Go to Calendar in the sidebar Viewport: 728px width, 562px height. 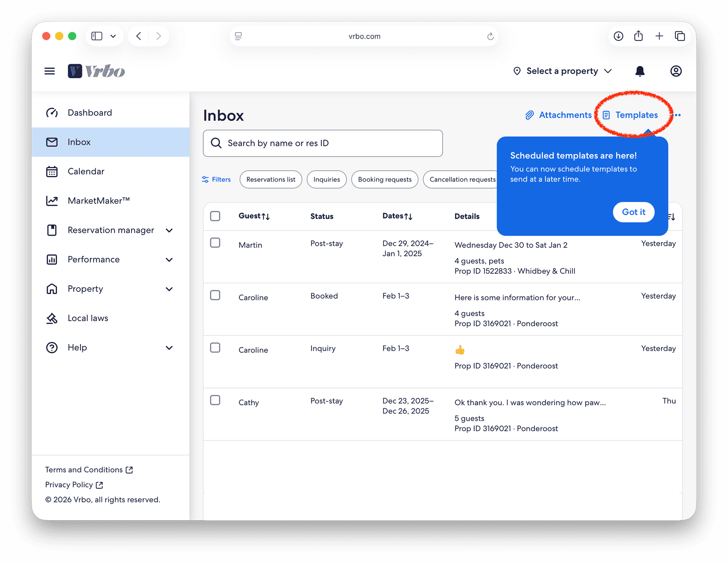click(x=86, y=171)
